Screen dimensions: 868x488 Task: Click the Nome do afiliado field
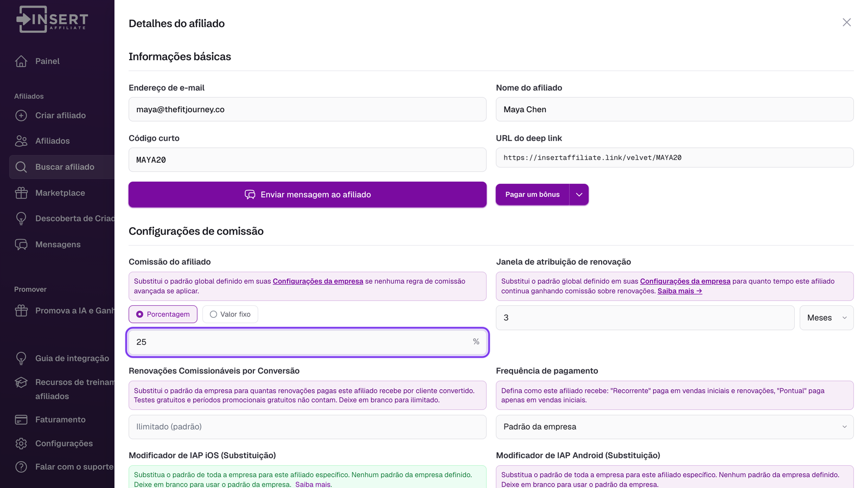pos(674,110)
